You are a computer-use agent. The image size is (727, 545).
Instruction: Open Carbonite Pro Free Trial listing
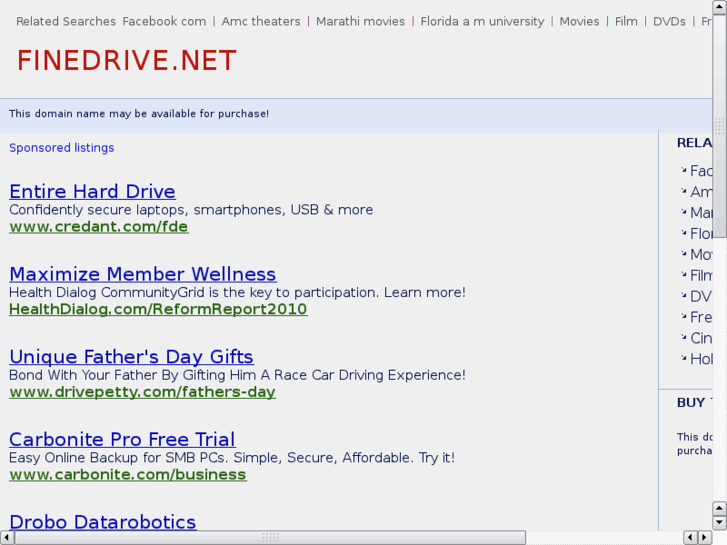click(122, 439)
